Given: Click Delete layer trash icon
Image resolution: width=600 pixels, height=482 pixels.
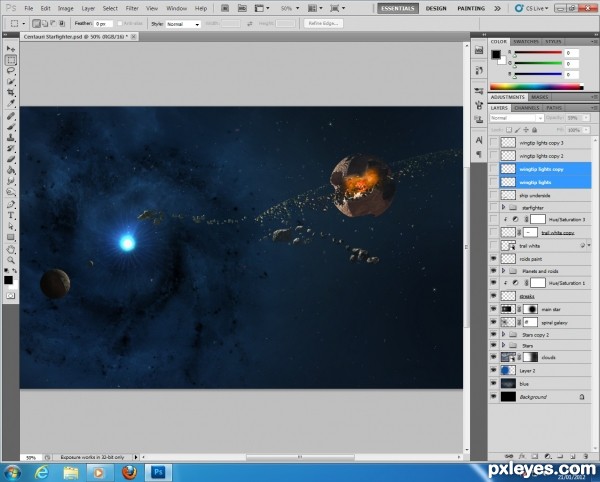Looking at the screenshot, I should [585, 456].
